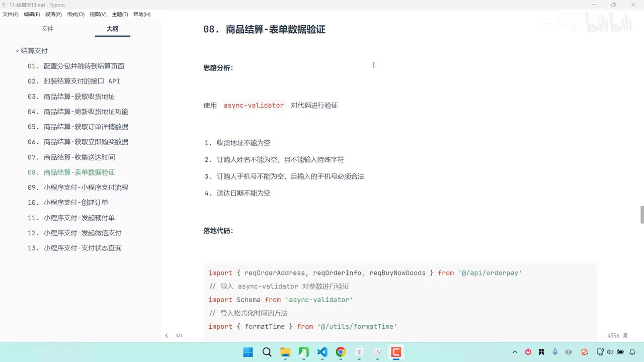Click the black bookmark tray icon
Screen dimensions: 644x362
541,352
